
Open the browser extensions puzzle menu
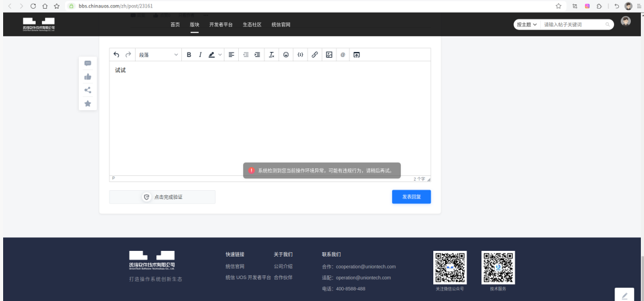tap(599, 6)
